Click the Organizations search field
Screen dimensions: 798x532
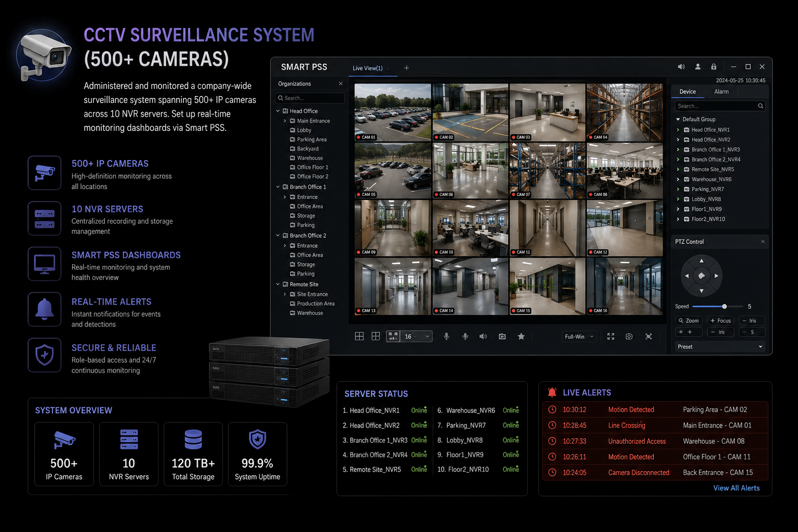(310, 98)
